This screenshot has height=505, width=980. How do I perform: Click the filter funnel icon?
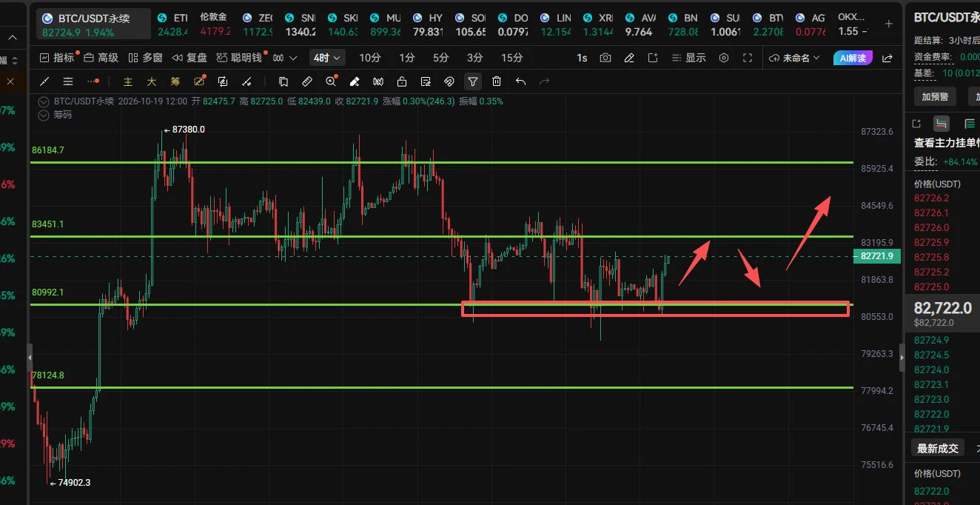[473, 81]
